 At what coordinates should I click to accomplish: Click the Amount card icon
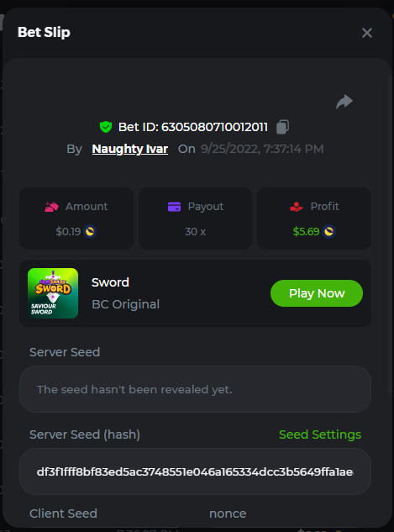51,207
